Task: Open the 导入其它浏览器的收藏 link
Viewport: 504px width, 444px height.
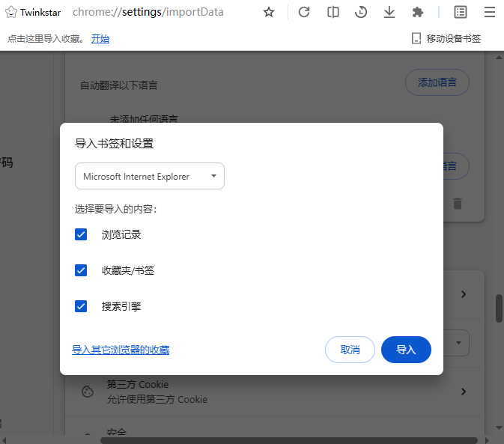Action: [121, 350]
